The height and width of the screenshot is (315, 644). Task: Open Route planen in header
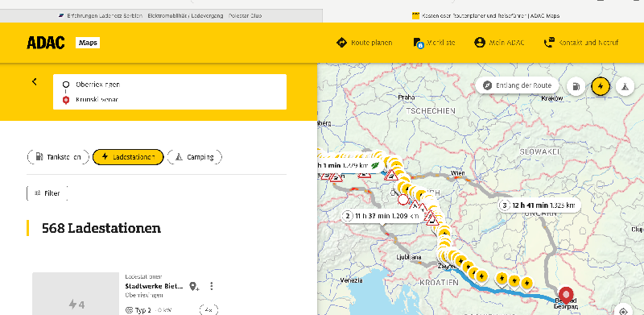pos(364,43)
